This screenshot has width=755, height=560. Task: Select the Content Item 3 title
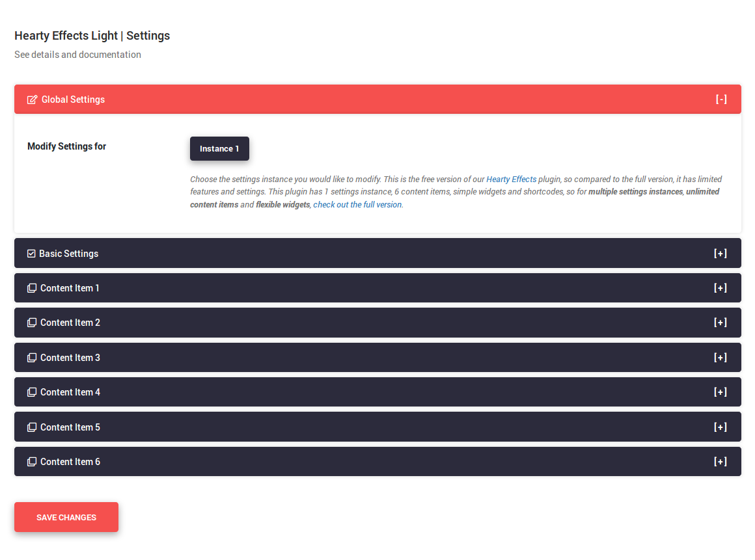tap(70, 358)
